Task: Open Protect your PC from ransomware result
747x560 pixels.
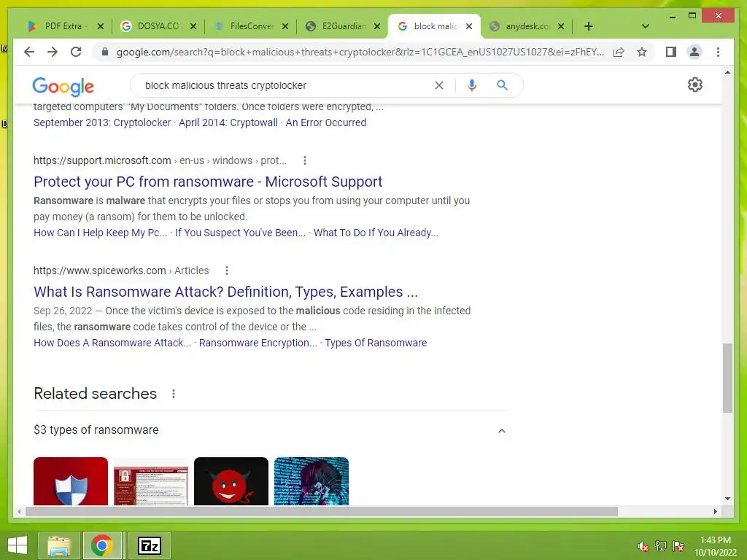Action: [x=208, y=182]
